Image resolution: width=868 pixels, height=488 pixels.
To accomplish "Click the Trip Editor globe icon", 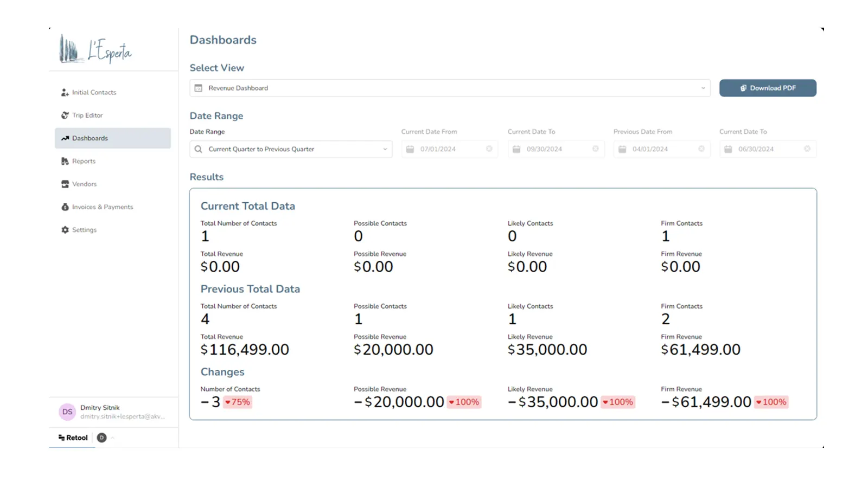I will (65, 115).
